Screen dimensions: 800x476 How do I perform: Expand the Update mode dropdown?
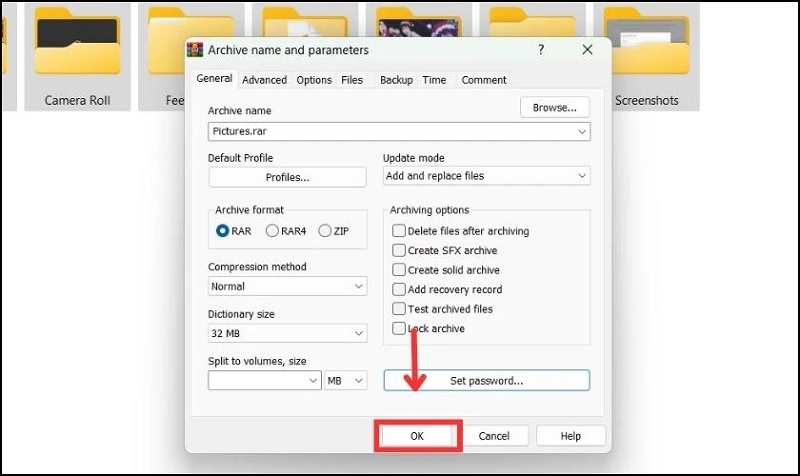pos(486,176)
